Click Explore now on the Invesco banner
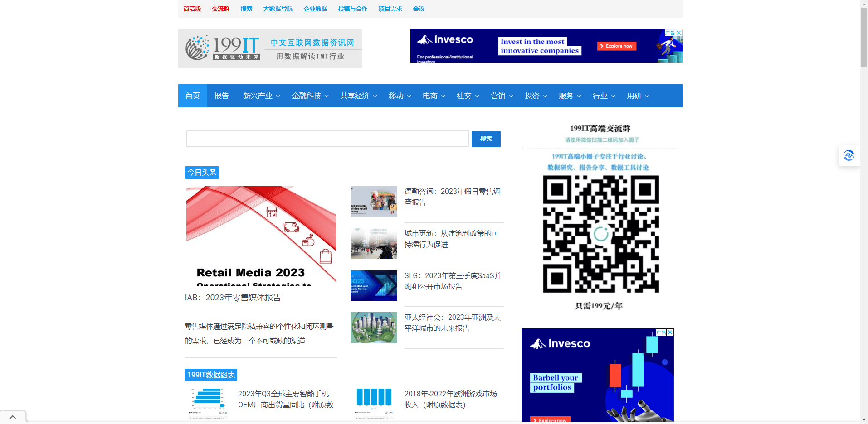 (616, 46)
